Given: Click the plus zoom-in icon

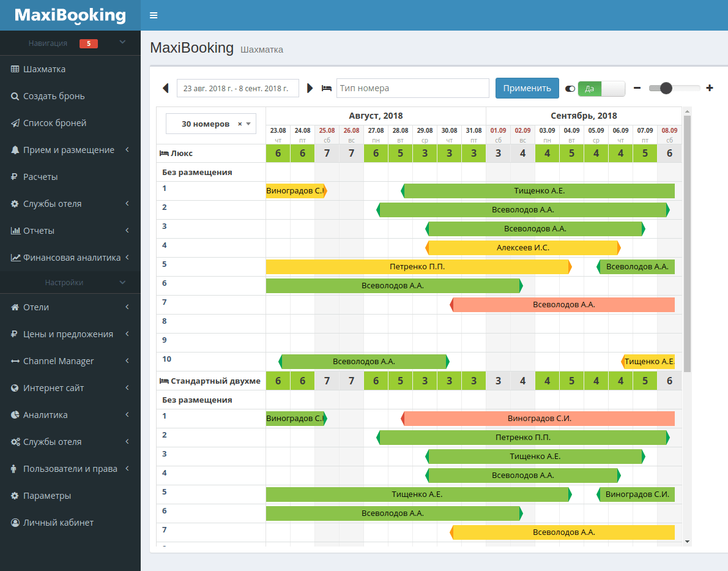Looking at the screenshot, I should click(x=710, y=88).
